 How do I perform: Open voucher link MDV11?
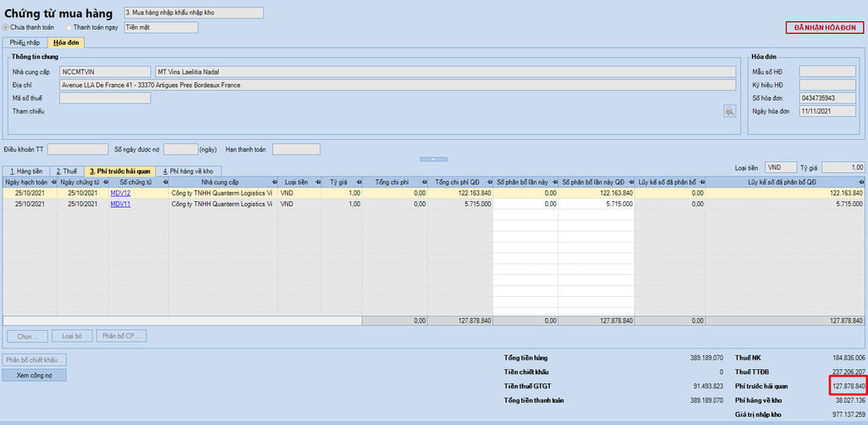pyautogui.click(x=120, y=204)
